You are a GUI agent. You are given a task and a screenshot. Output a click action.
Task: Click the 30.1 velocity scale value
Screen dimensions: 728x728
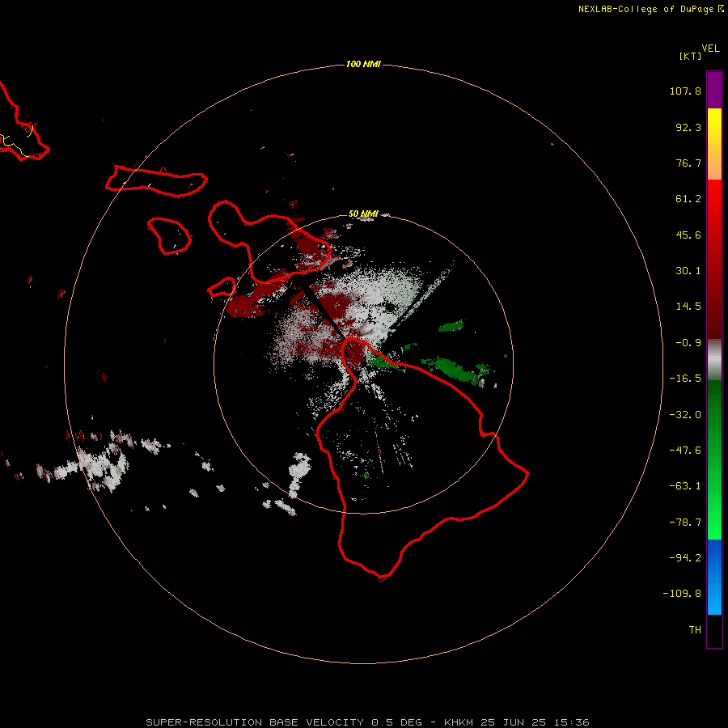click(x=688, y=271)
